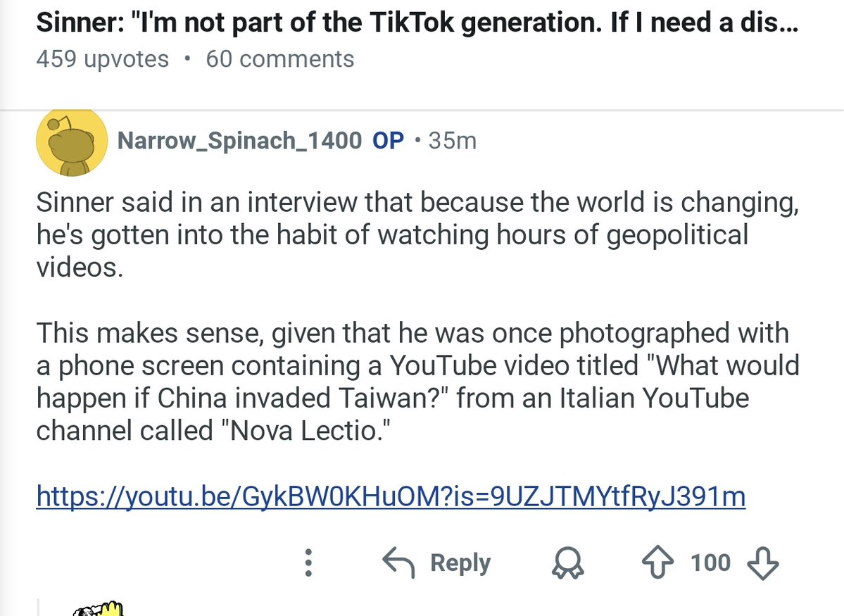Tap the paragraph mentioning Nova Lectio
The image size is (844, 616).
click(x=417, y=381)
